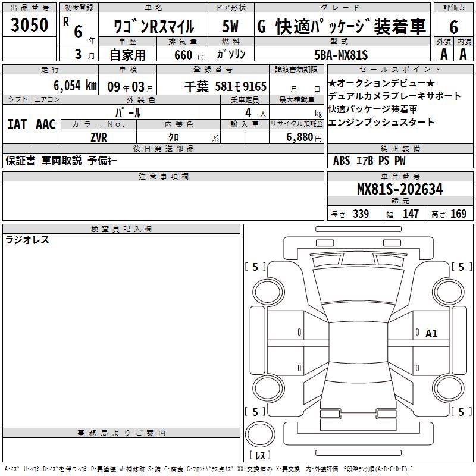The width and height of the screenshot is (476, 476).
Task: Click the inspection date 09年03月
Action: pyautogui.click(x=130, y=87)
